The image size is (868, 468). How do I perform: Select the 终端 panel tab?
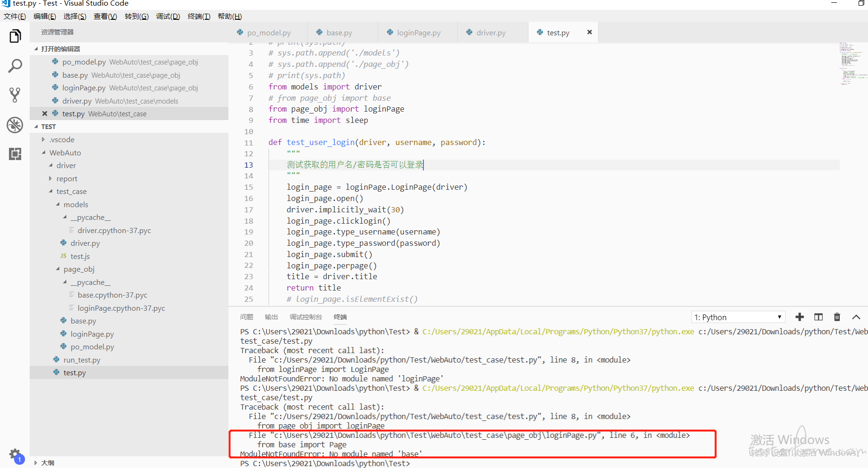click(x=340, y=317)
